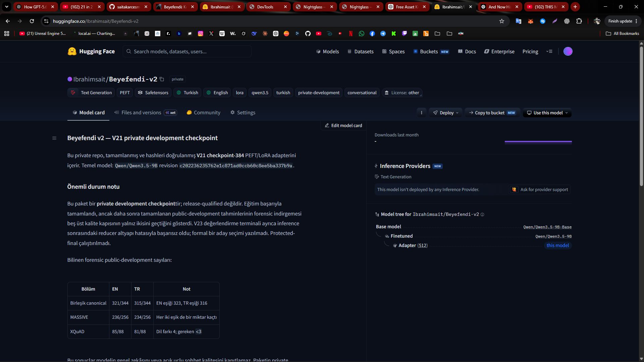The image size is (644, 362).
Task: Toggle the model card table of contents icon
Action: click(54, 138)
